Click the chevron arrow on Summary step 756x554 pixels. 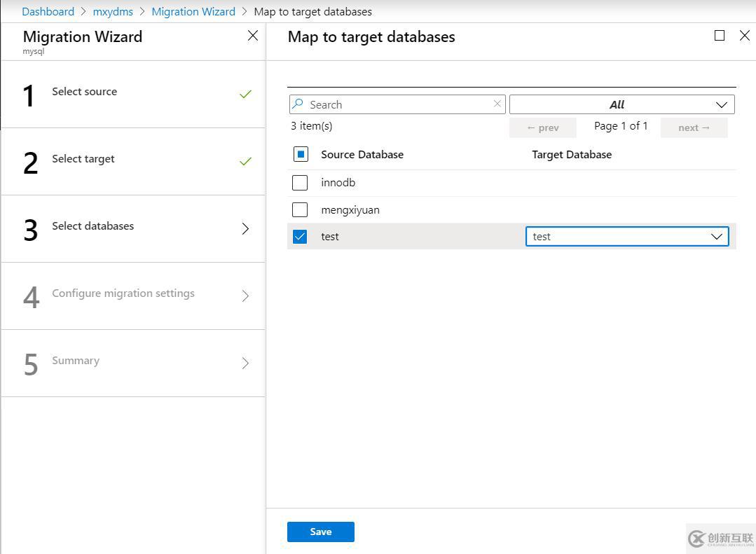click(x=245, y=363)
